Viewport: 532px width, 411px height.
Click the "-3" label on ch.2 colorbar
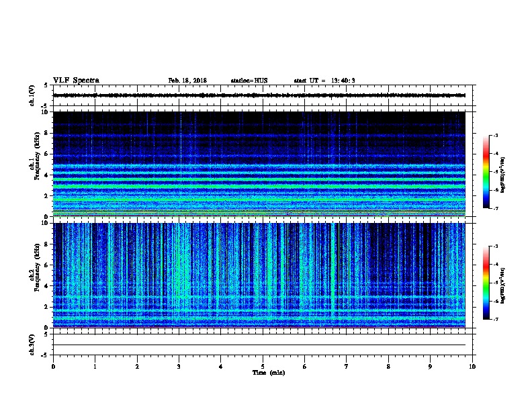[x=495, y=246]
